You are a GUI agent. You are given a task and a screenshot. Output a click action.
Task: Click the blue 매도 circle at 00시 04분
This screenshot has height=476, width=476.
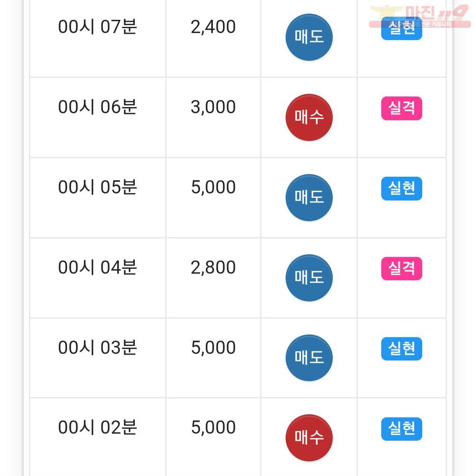pyautogui.click(x=309, y=278)
